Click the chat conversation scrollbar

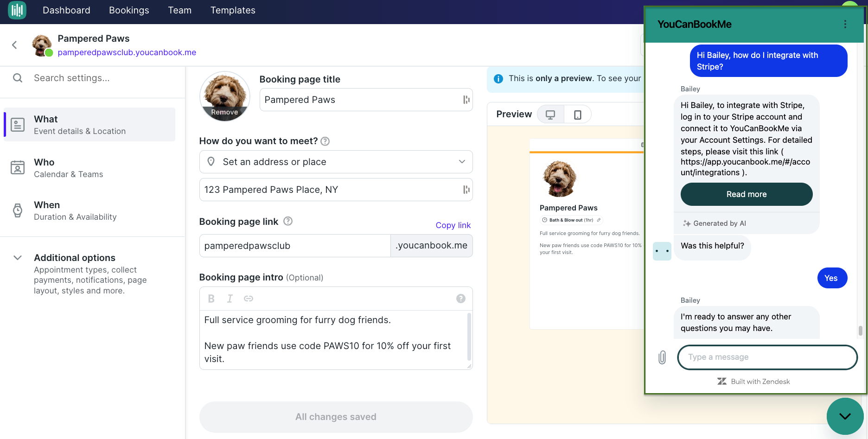[x=860, y=331]
